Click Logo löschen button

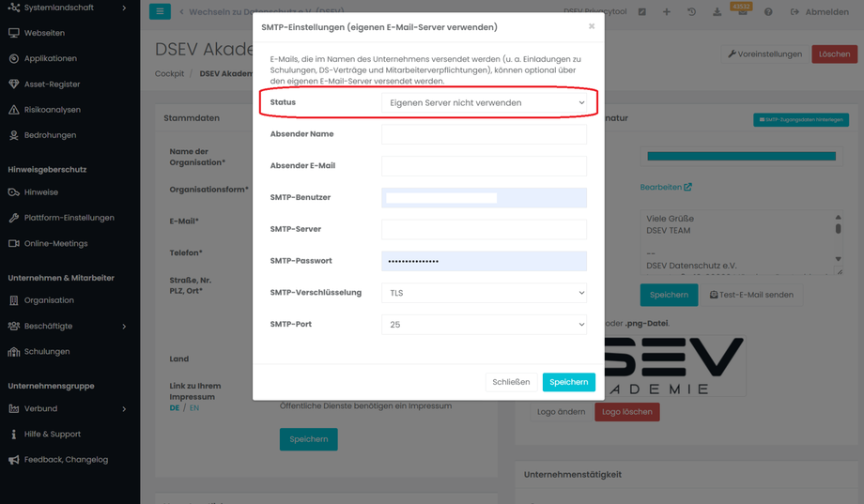[627, 411]
